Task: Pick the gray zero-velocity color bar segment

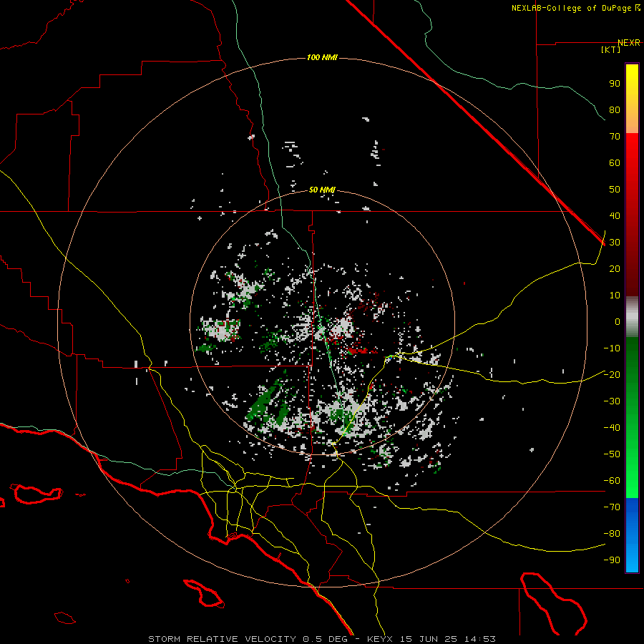Action: 632,317
